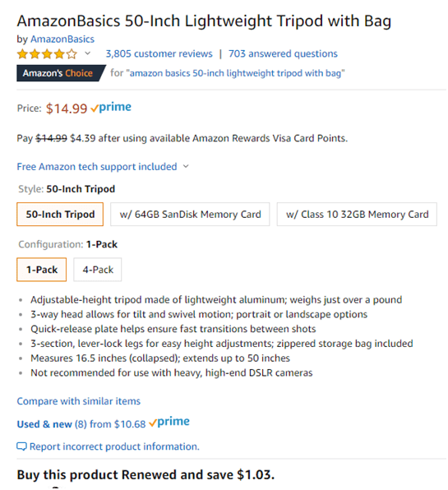Viewport: 448px width, 490px height.
Task: Choose w/ Class 10 32GB Memory Card
Action: [x=357, y=214]
